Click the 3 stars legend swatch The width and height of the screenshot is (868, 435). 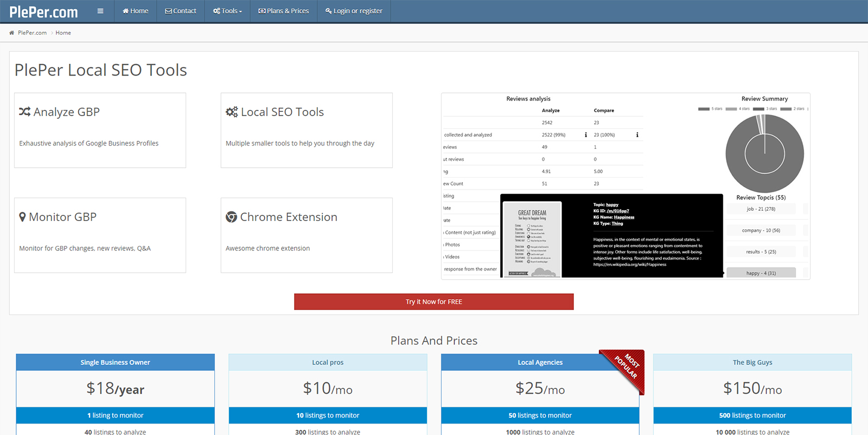[758, 109]
